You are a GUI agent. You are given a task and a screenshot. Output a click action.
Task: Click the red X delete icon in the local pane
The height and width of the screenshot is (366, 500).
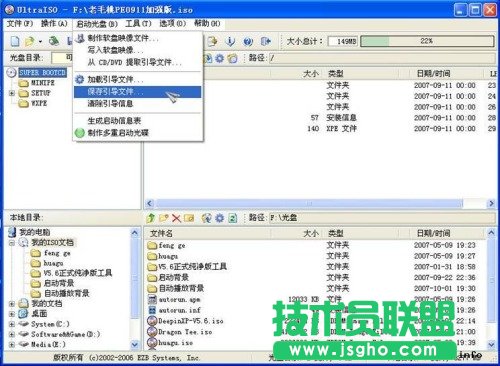point(176,218)
